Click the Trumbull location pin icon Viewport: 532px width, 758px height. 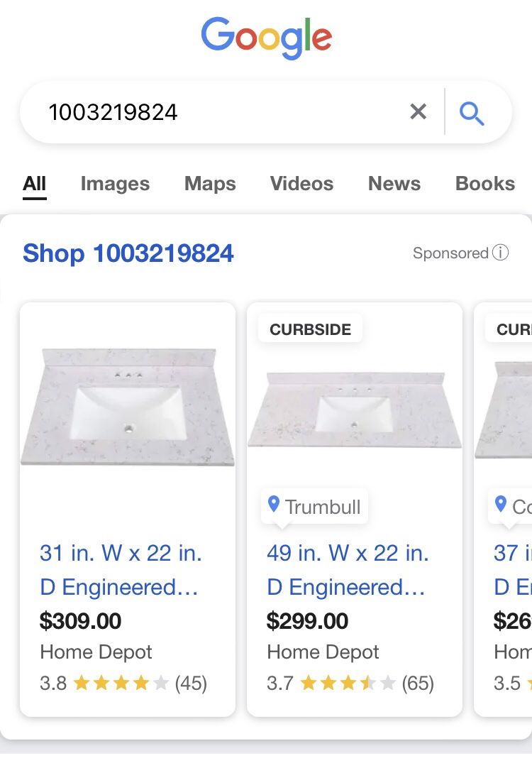pos(274,505)
